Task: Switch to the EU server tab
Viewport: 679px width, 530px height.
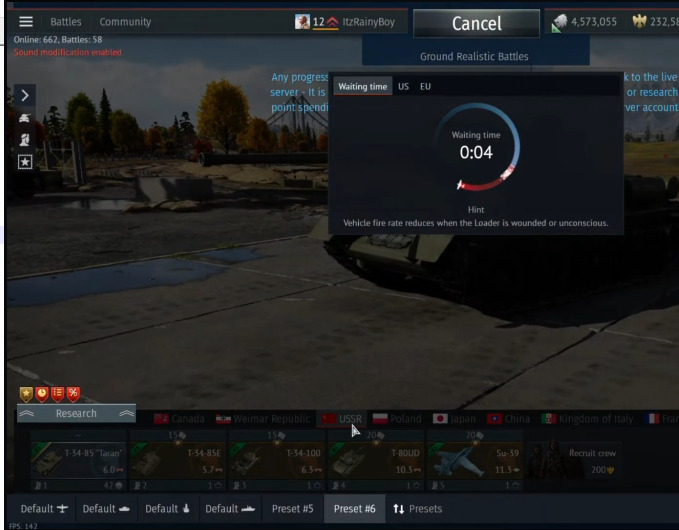Action: (x=425, y=87)
